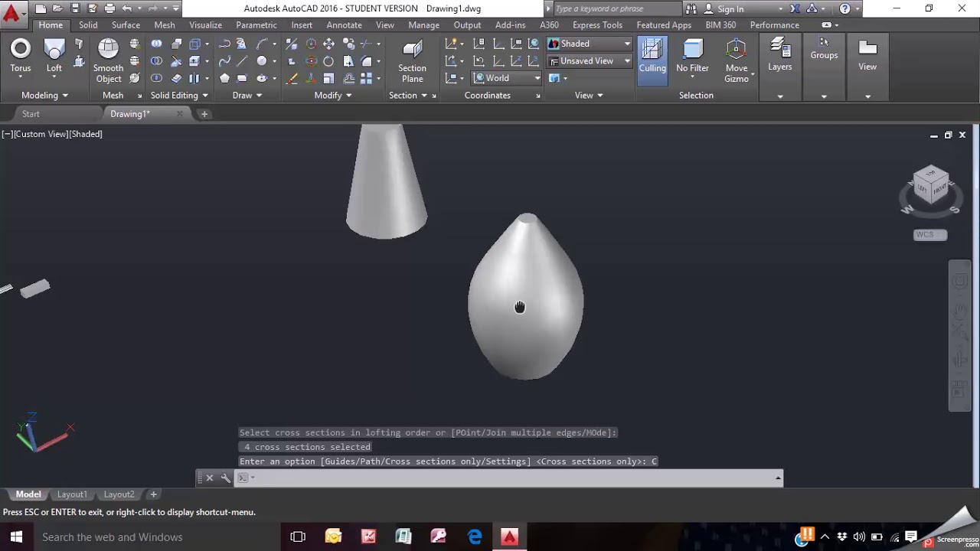The width and height of the screenshot is (980, 551).
Task: Open the World coordinate system dropdown
Action: pos(507,78)
